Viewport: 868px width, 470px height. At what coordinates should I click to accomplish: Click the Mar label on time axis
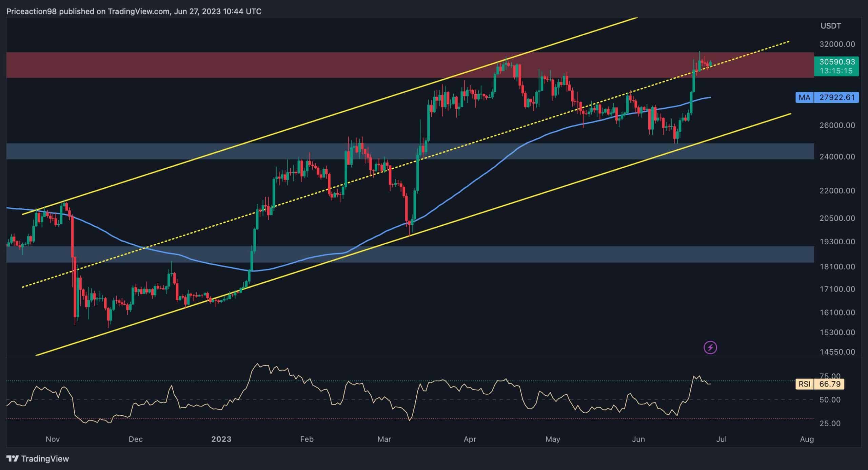pyautogui.click(x=384, y=439)
